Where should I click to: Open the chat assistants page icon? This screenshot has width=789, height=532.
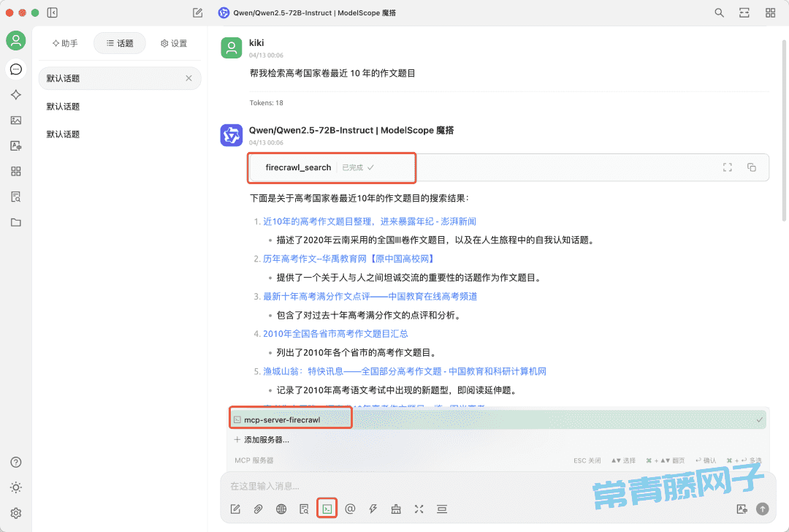tap(16, 69)
